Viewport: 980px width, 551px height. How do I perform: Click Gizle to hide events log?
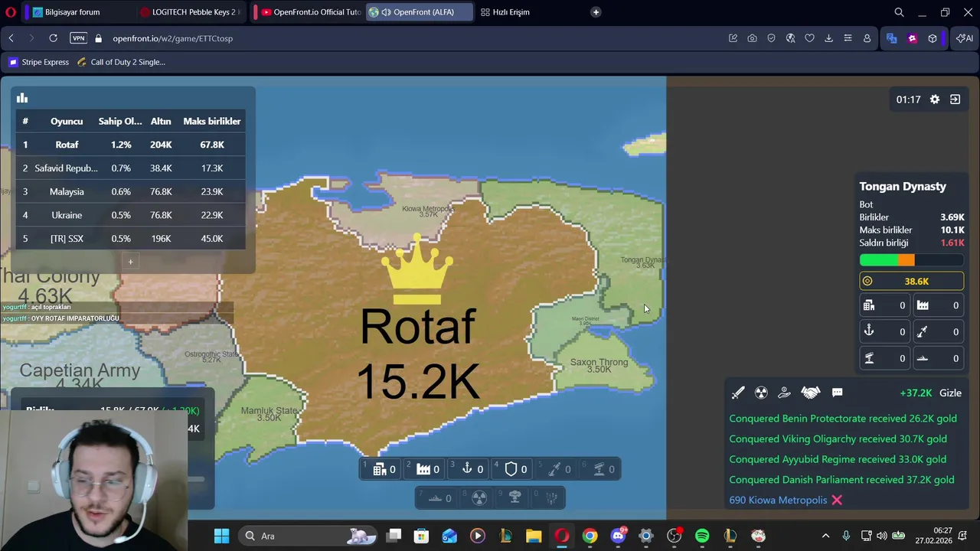pyautogui.click(x=950, y=393)
